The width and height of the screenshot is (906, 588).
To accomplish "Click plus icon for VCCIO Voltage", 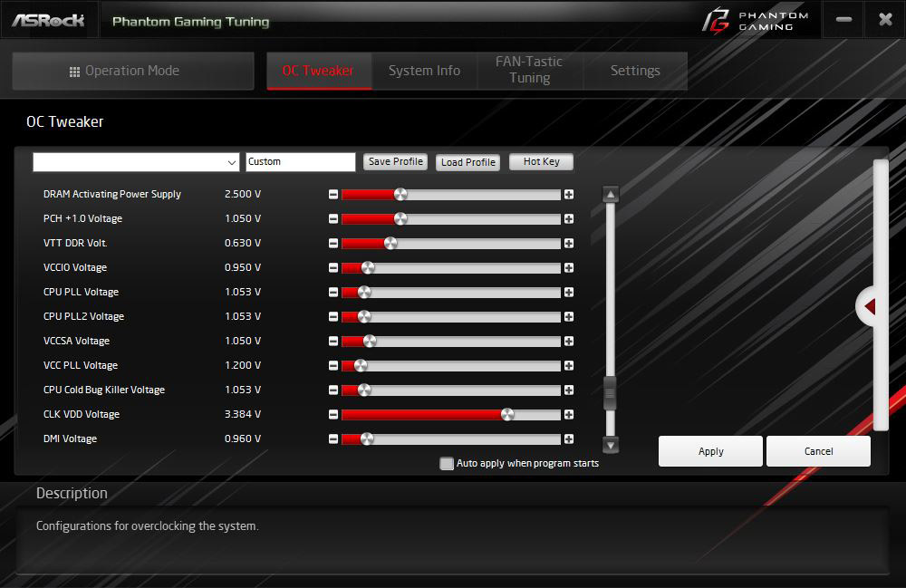I will coord(569,268).
